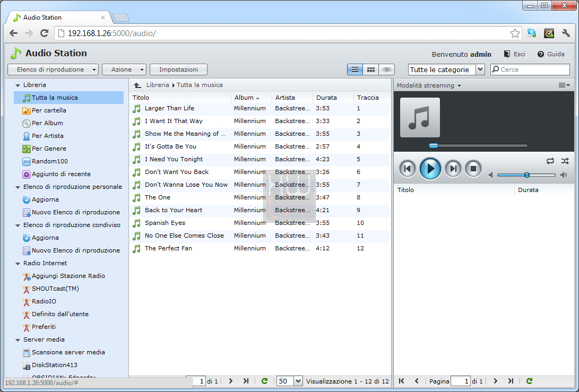This screenshot has width=579, height=392.
Task: Refresh the play queue with green icon
Action: click(529, 381)
